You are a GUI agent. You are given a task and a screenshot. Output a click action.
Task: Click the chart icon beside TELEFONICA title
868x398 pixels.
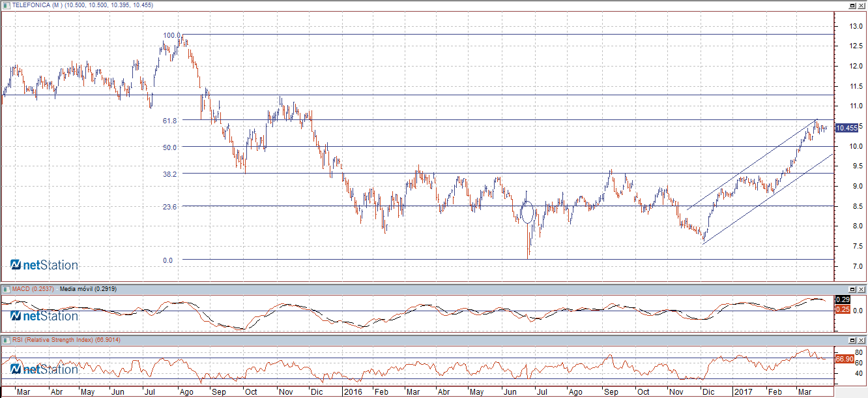(x=6, y=5)
